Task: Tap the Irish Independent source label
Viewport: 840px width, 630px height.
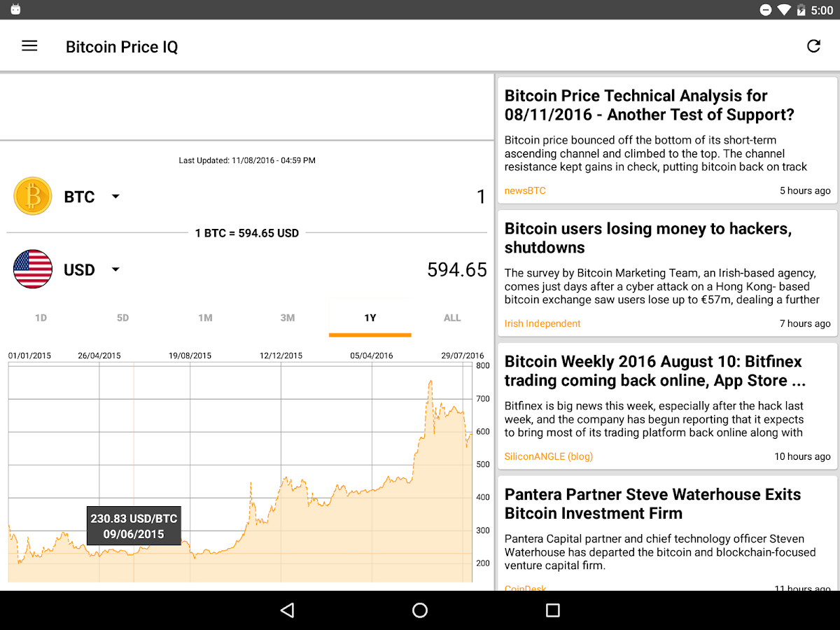Action: click(x=542, y=323)
